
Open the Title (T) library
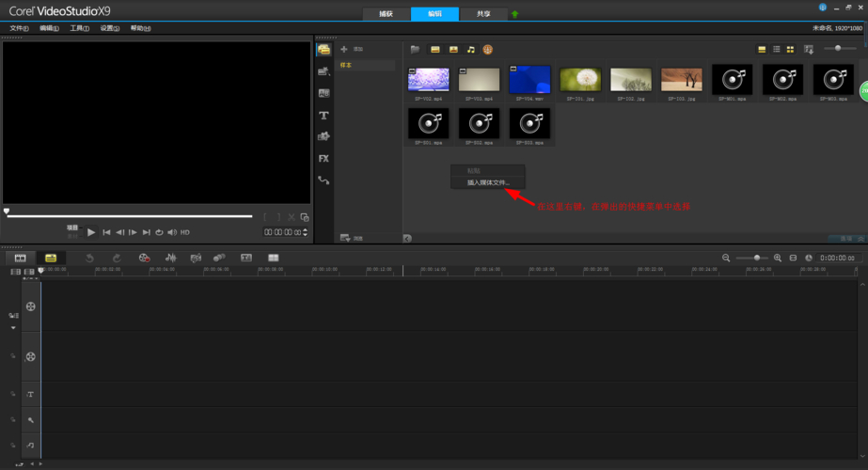[x=324, y=115]
